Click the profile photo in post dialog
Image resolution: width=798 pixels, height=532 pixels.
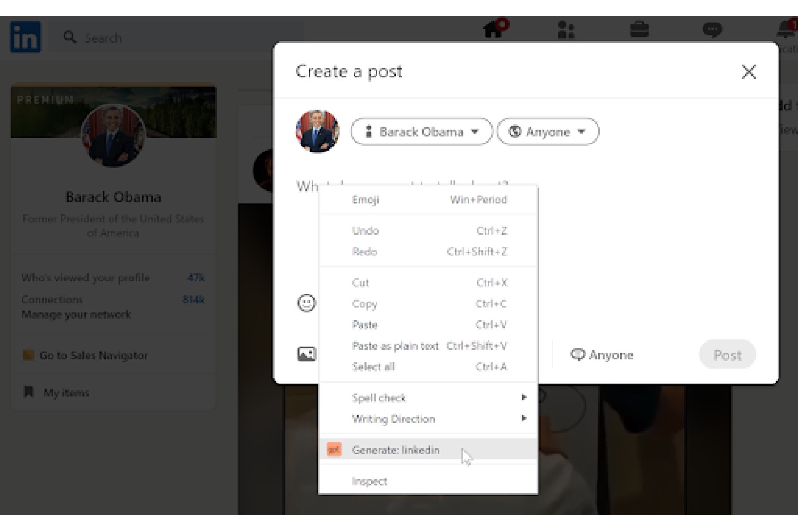[x=318, y=131]
